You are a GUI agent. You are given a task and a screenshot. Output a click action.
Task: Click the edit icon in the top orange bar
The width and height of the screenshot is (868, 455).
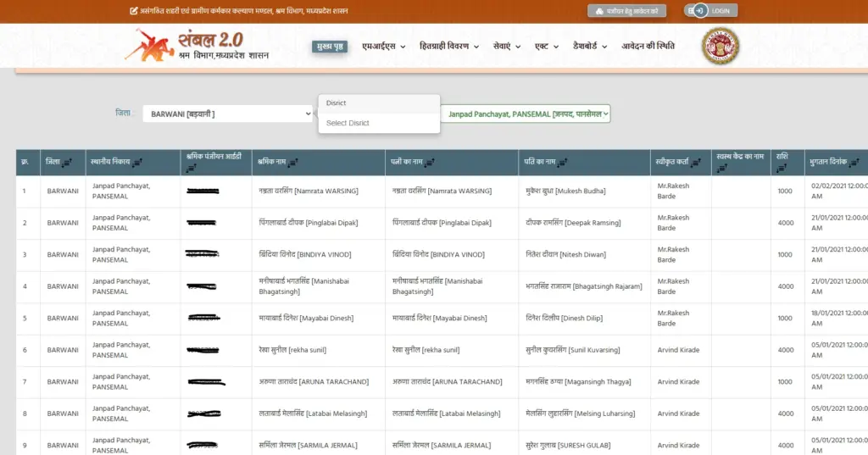(x=133, y=10)
